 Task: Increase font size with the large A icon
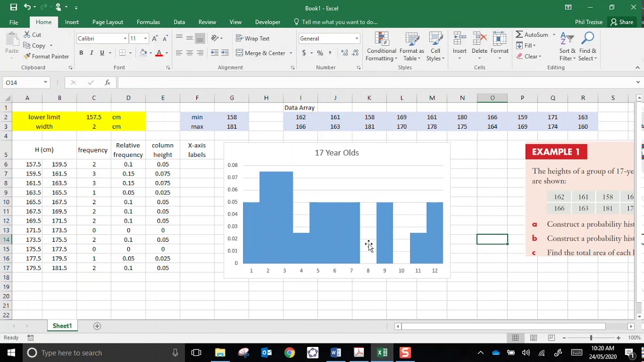(155, 38)
